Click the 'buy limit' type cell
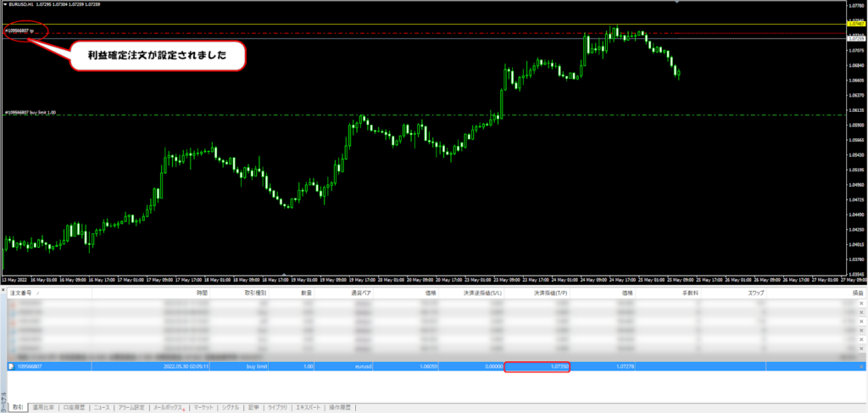Viewport: 868px width, 413px height. click(240, 366)
